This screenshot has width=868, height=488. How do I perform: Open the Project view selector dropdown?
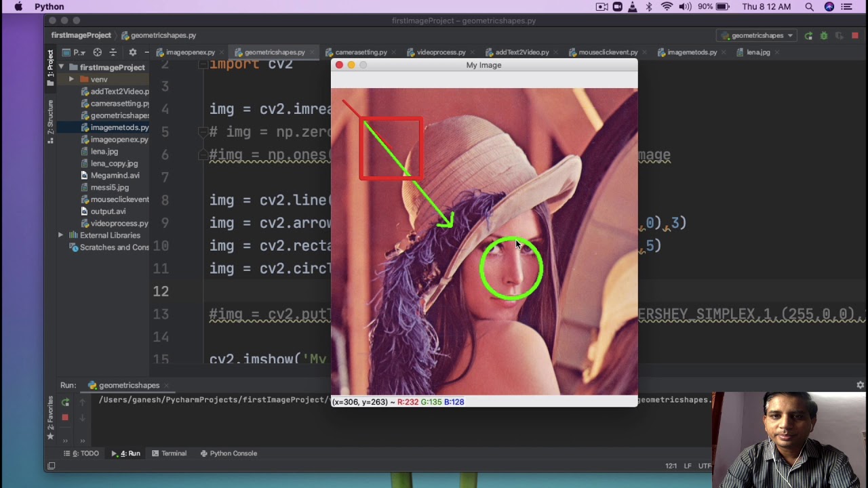tap(74, 52)
